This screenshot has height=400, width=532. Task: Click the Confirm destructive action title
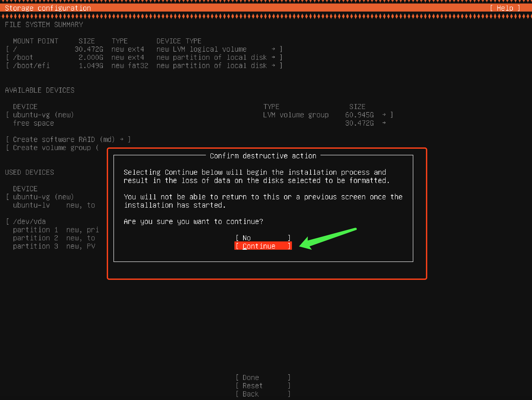tap(263, 156)
